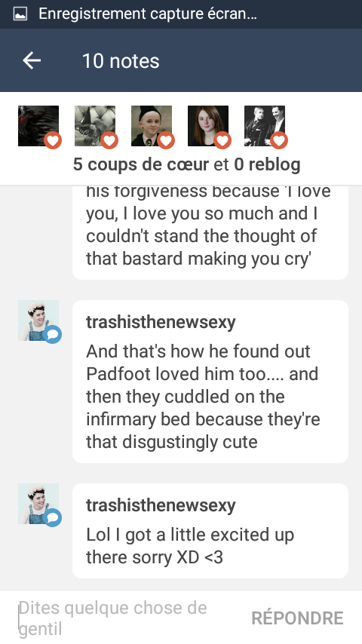Open trashisthenewsexy username on Padfoot comment
This screenshot has height=644, width=362.
pyautogui.click(x=161, y=323)
